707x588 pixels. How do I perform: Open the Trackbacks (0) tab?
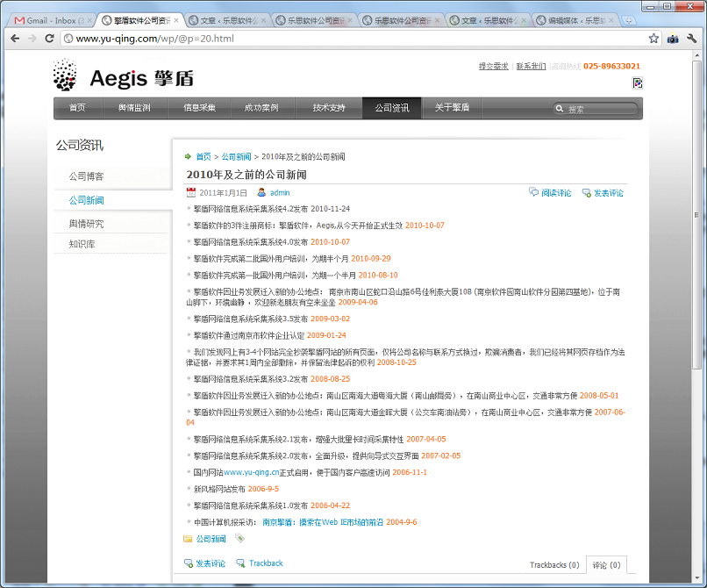coord(553,565)
